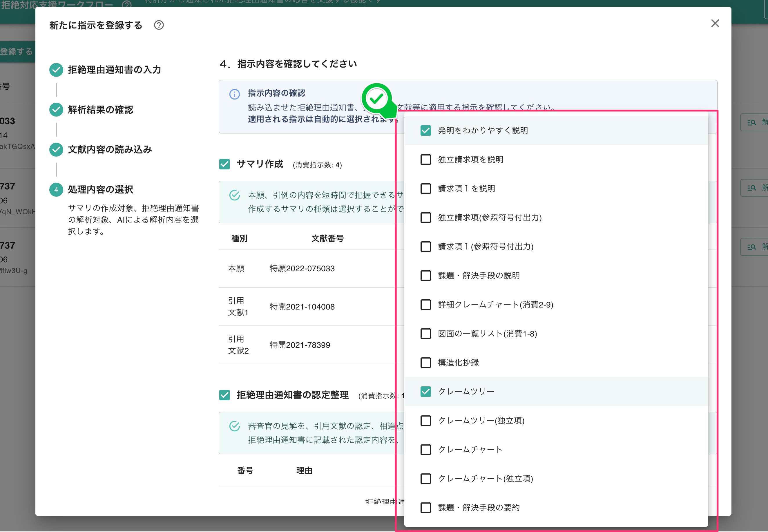Uncheck the クレームツリー option

(x=425, y=391)
